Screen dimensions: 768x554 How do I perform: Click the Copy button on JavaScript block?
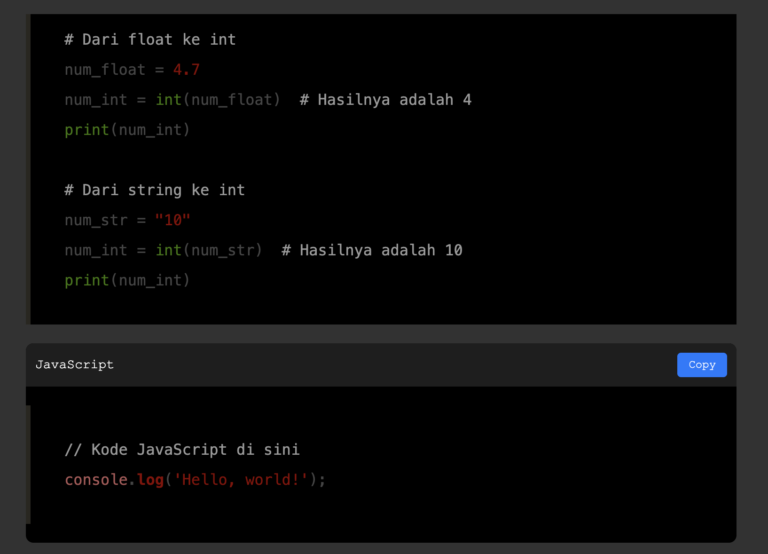click(x=701, y=365)
